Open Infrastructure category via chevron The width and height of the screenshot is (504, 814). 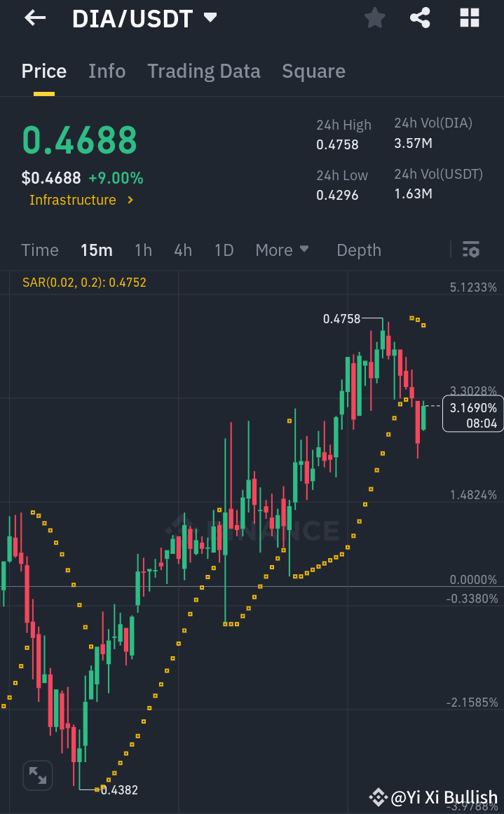128,200
